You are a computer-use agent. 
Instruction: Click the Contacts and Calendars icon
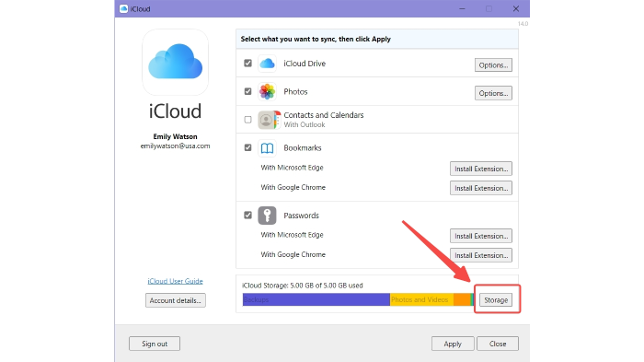point(269,120)
